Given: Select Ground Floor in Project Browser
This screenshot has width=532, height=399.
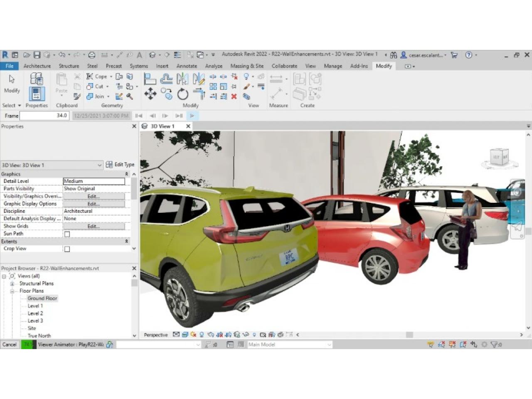Looking at the screenshot, I should pyautogui.click(x=42, y=298).
